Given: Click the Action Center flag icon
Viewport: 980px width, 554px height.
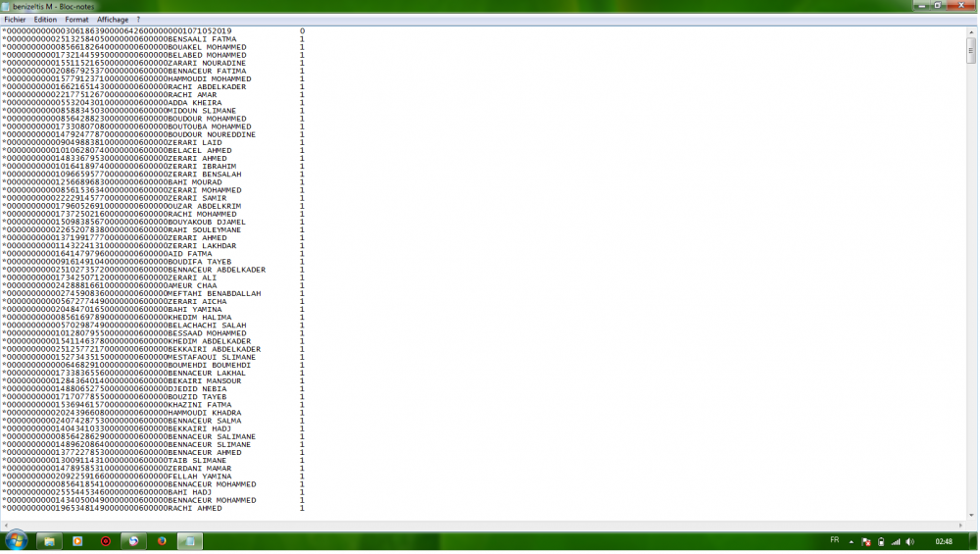Looking at the screenshot, I should pos(866,541).
